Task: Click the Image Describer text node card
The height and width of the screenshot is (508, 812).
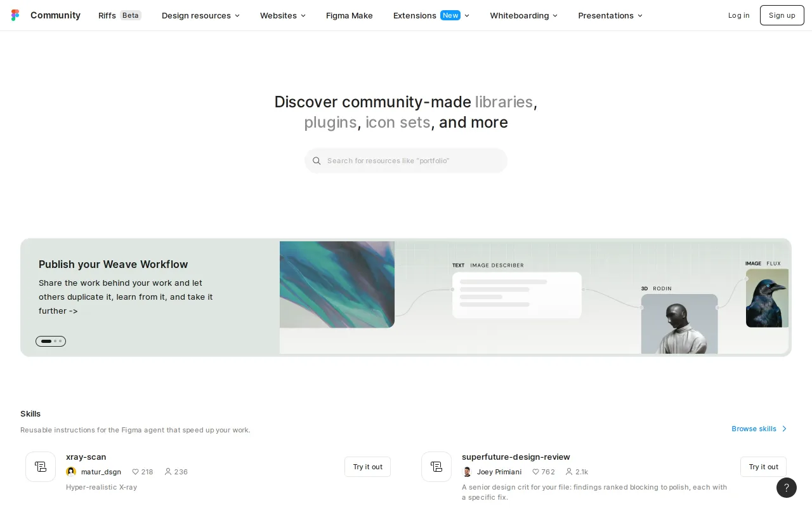Action: point(517,295)
